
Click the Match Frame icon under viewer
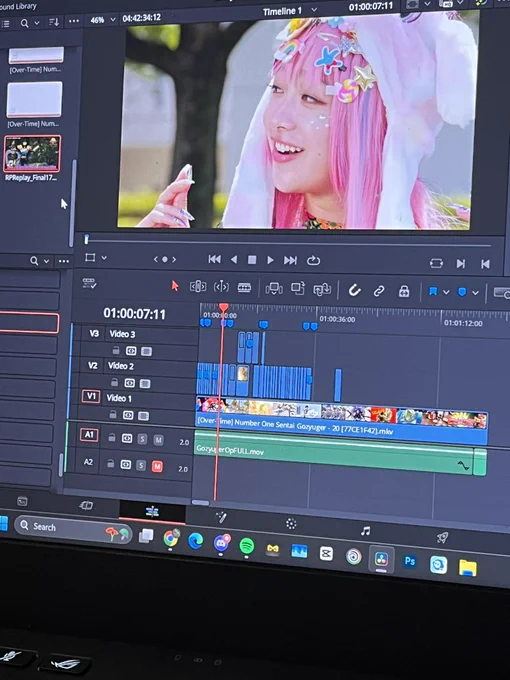click(x=436, y=263)
